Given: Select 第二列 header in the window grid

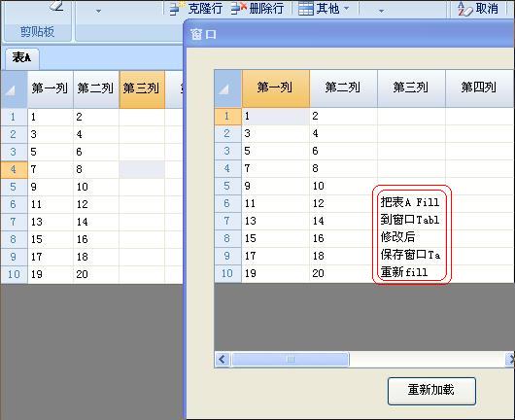Looking at the screenshot, I should [343, 87].
